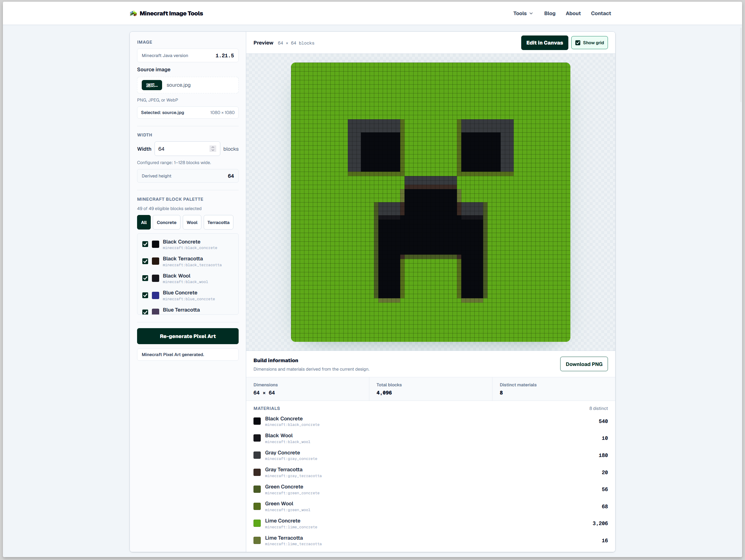Click the Width stepper arrows
Screen dimensions: 745x560
212,149
